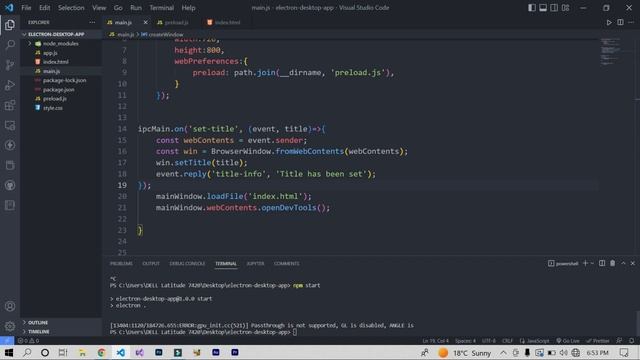Open the Manage gear in activity bar

(10, 326)
